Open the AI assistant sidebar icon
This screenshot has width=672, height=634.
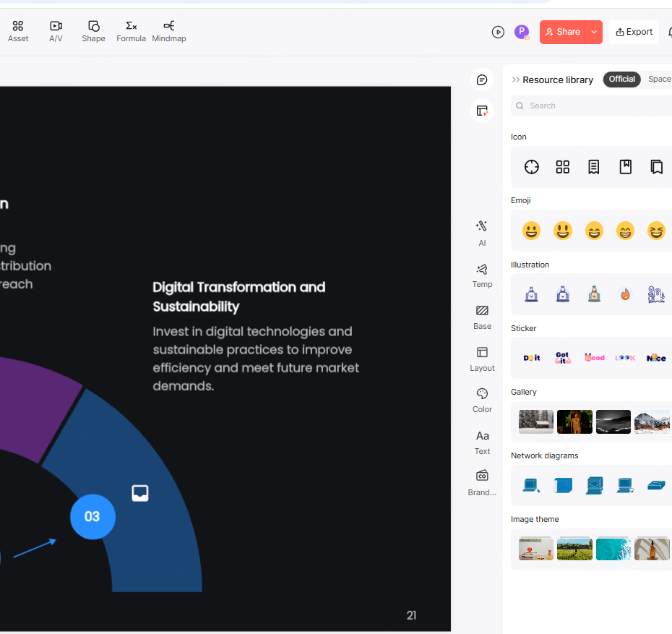pos(482,232)
